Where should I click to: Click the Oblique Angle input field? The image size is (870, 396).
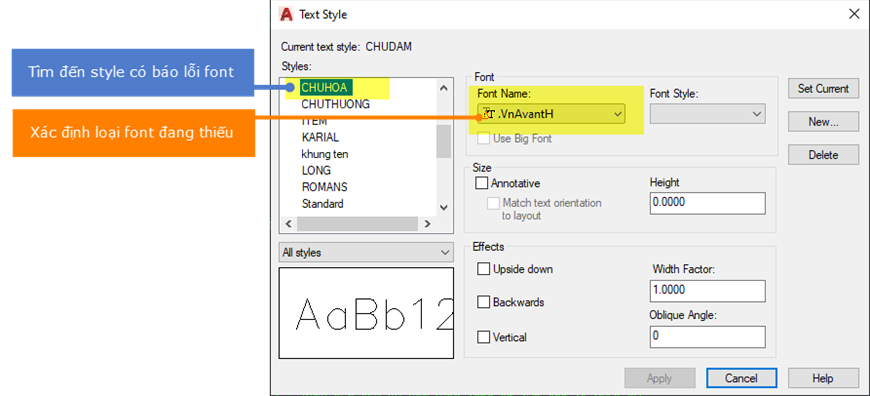pyautogui.click(x=707, y=337)
